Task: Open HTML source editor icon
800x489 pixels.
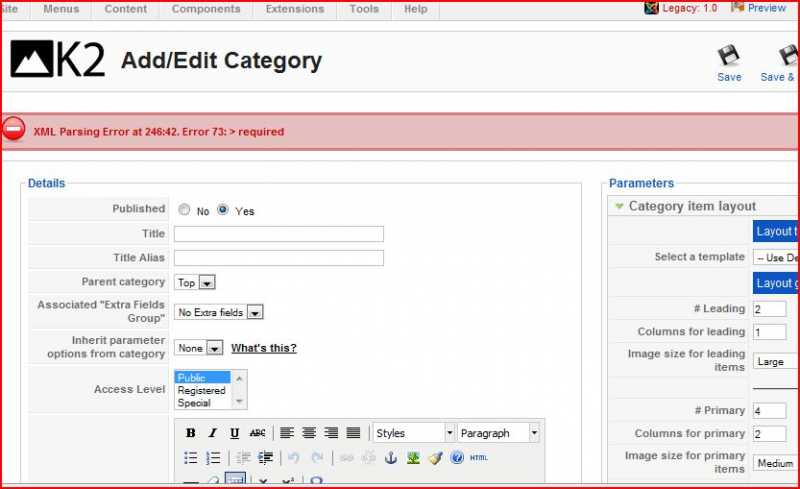Action: point(479,457)
